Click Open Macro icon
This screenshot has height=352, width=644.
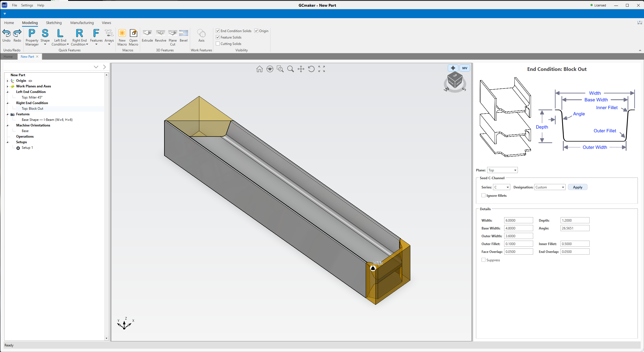[x=133, y=33]
